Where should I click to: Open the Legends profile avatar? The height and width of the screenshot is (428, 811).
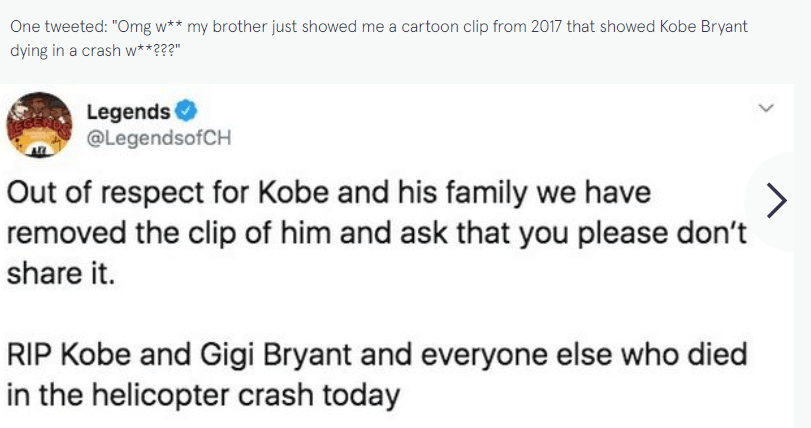click(40, 125)
